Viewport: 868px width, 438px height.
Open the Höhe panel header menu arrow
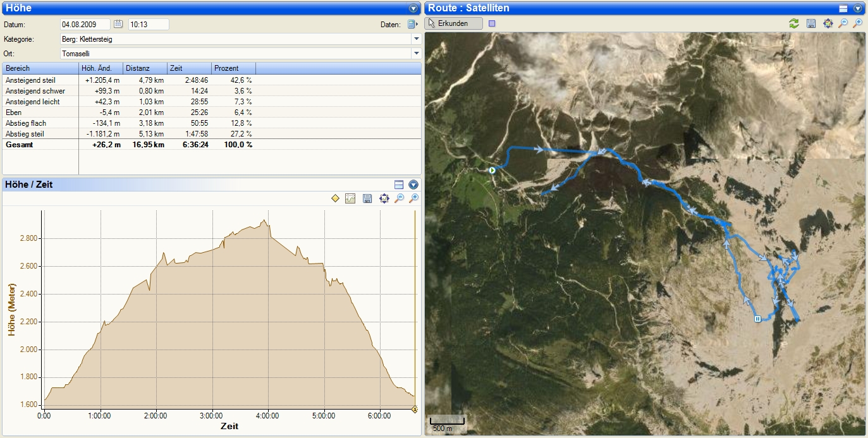pos(413,8)
